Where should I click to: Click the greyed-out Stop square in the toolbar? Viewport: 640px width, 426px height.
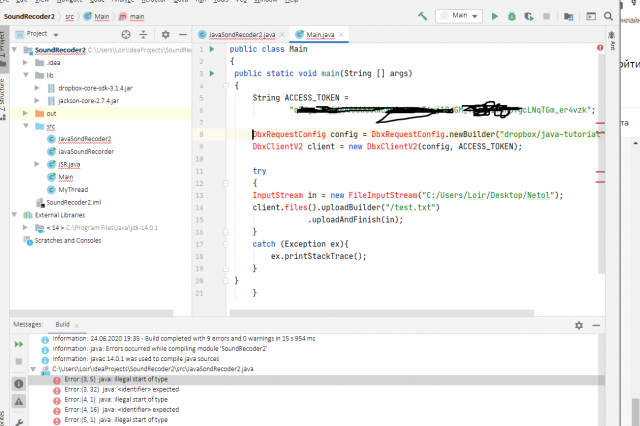546,16
